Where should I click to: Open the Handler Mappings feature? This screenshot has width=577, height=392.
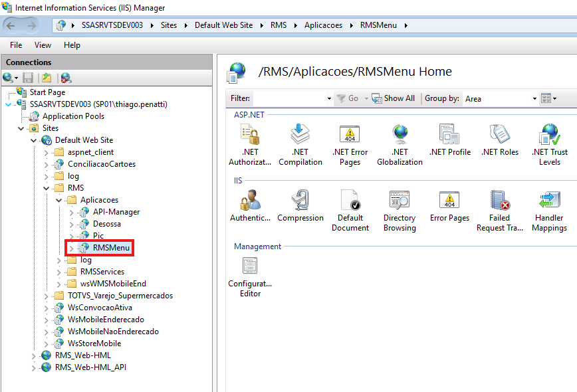[549, 211]
